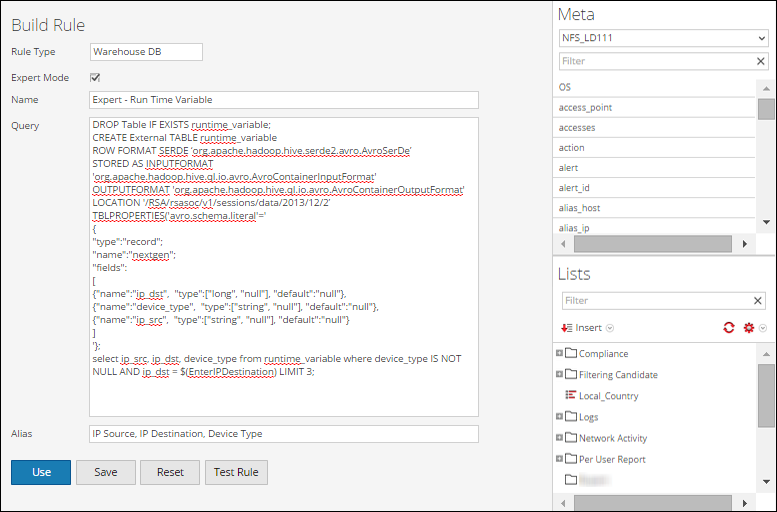
Task: Expand the Filtering Candidate folder
Action: pos(559,375)
